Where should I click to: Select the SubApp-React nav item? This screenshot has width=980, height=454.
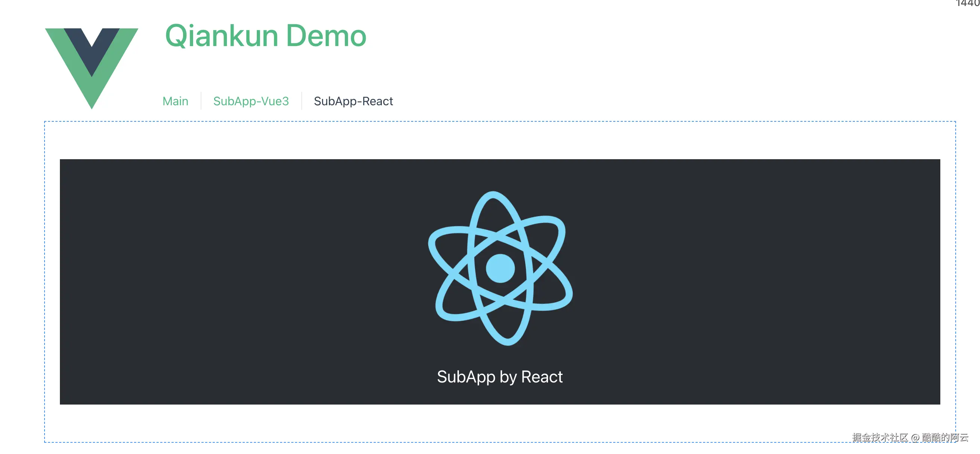353,101
